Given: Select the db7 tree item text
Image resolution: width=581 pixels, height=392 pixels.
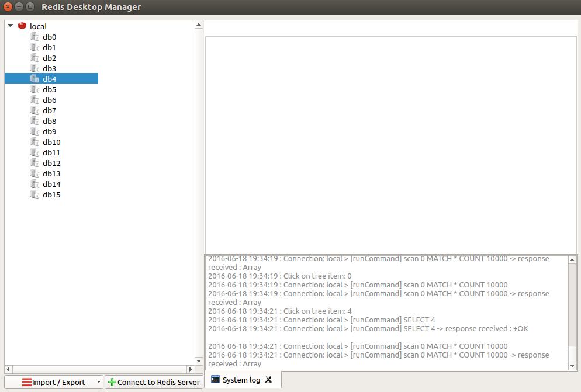Looking at the screenshot, I should tap(49, 111).
